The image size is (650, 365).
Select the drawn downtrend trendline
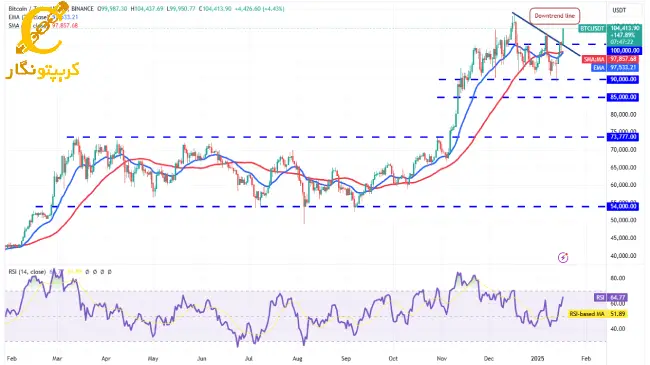(546, 34)
